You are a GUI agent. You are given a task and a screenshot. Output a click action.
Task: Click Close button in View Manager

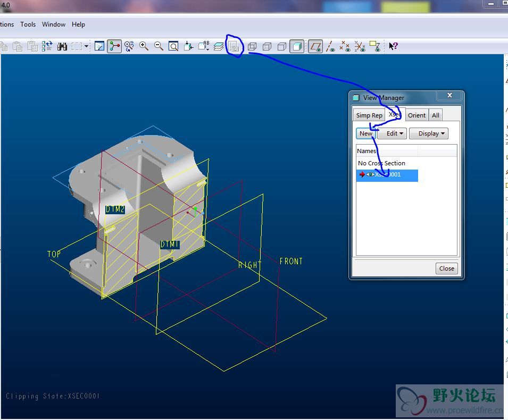coord(446,268)
